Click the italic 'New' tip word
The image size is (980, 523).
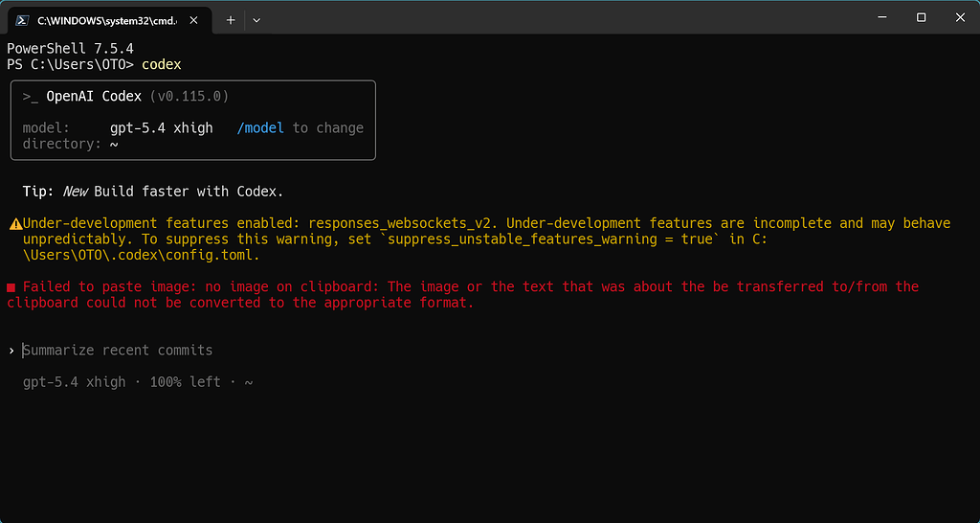(x=75, y=192)
